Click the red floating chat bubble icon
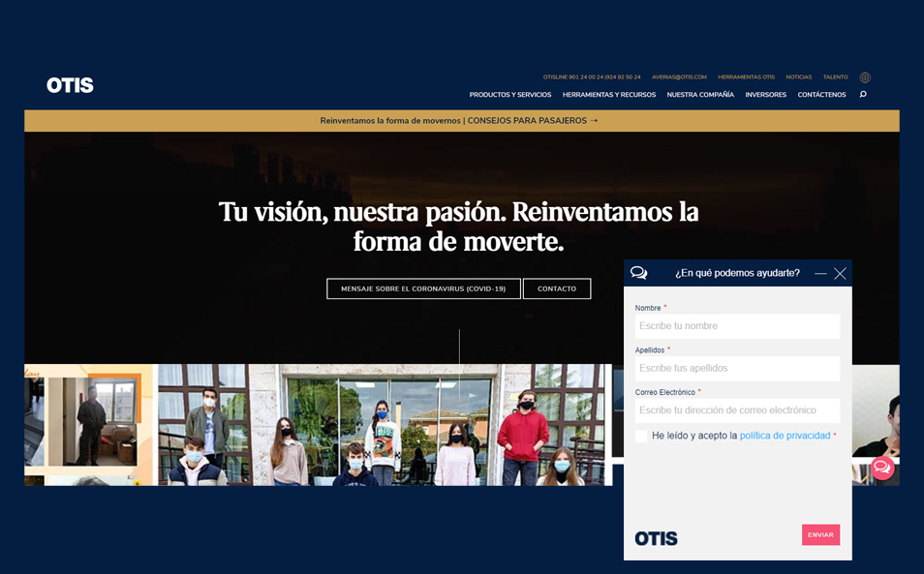 [x=881, y=468]
